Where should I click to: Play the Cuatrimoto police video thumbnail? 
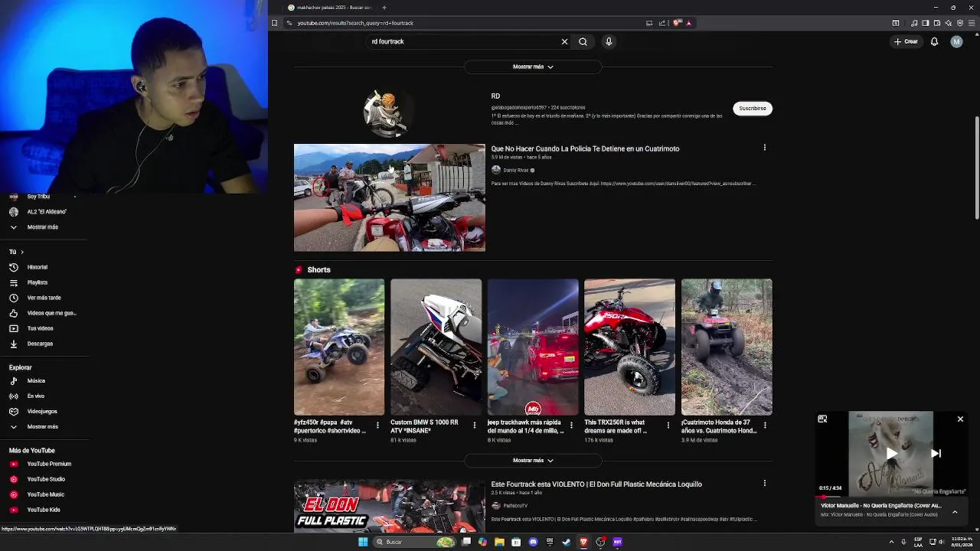tap(389, 197)
